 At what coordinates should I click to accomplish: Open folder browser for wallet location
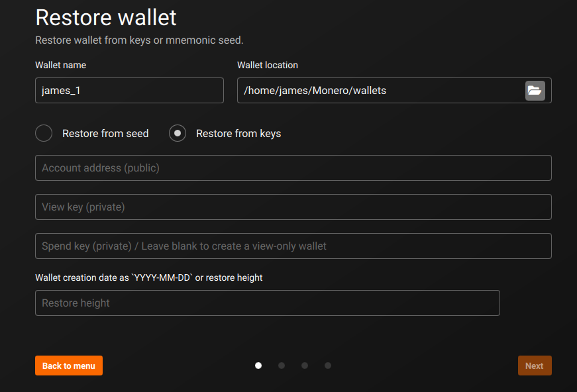click(535, 91)
